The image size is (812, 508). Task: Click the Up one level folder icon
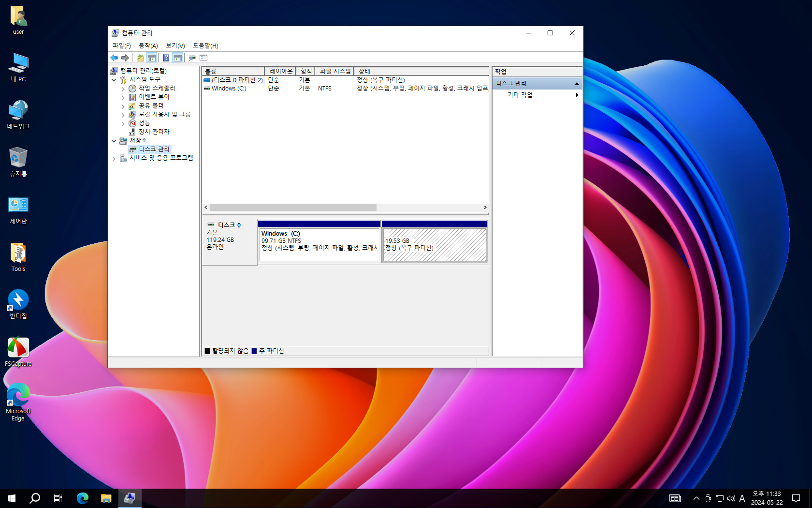coord(140,58)
